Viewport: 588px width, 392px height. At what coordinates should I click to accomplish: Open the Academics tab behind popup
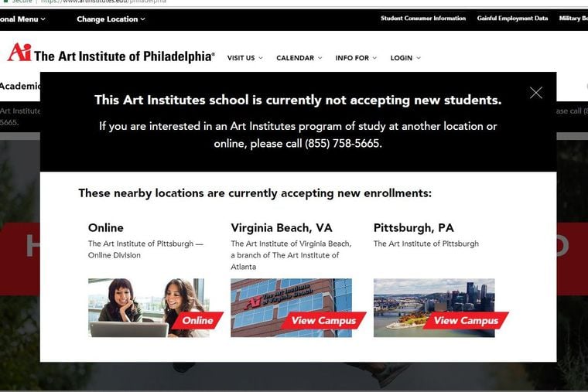click(19, 86)
